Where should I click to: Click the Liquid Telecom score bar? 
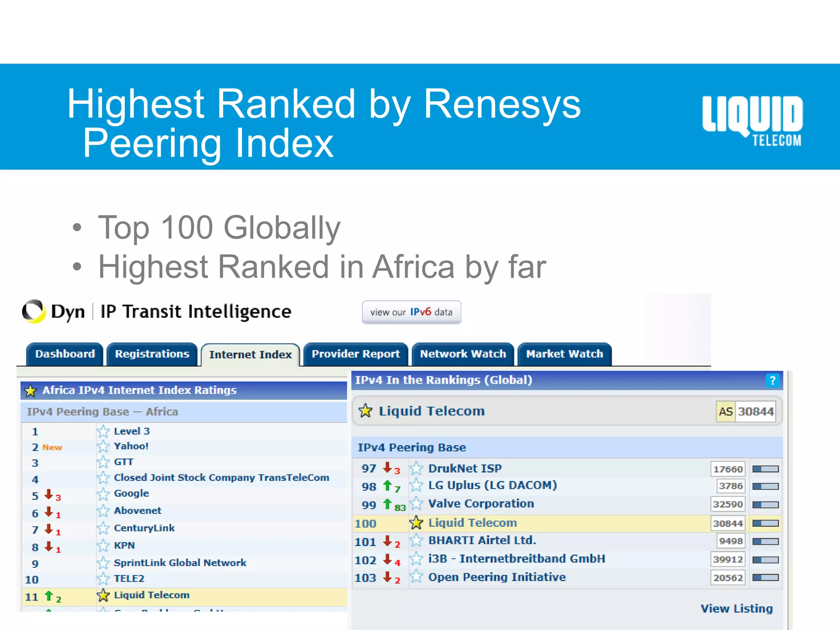coord(765,523)
